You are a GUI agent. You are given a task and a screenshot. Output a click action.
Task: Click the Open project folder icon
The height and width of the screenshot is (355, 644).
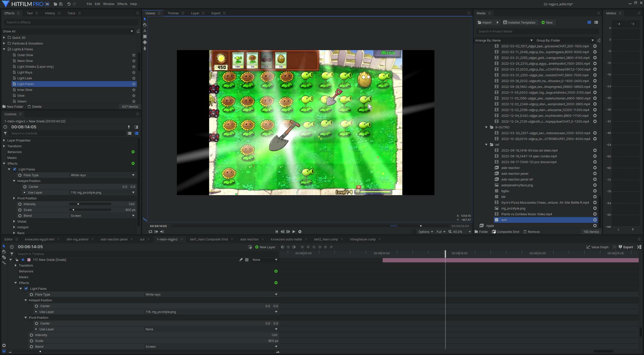(x=55, y=4)
